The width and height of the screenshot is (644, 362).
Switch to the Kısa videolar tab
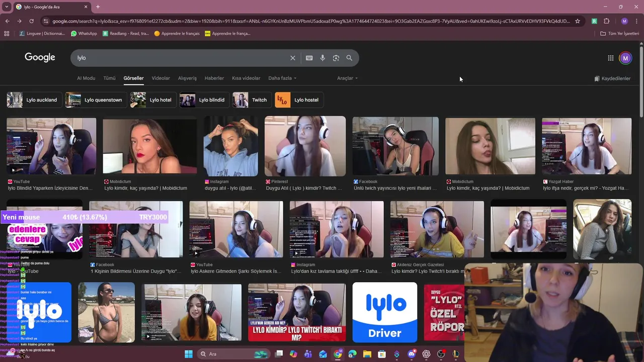point(246,78)
